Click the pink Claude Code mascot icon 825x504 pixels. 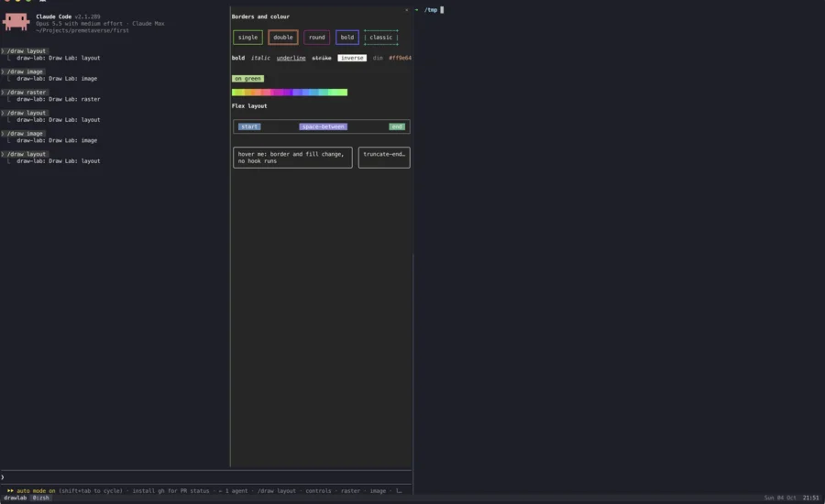(16, 22)
